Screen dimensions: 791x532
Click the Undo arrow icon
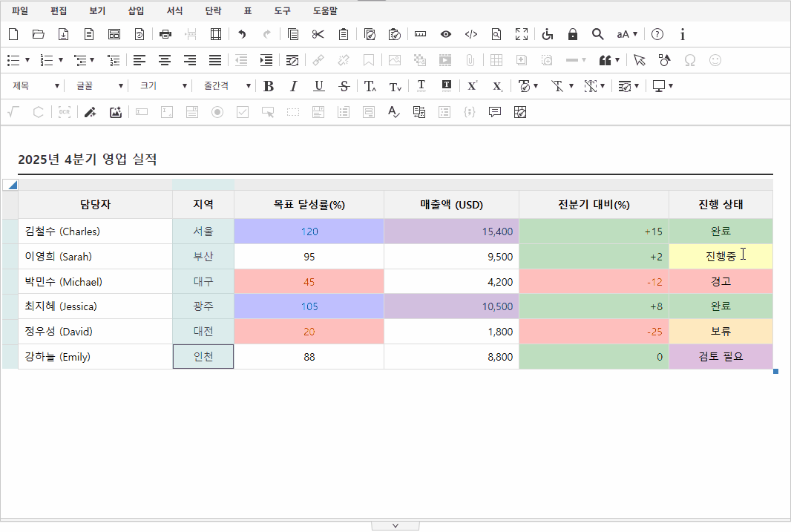pyautogui.click(x=241, y=34)
